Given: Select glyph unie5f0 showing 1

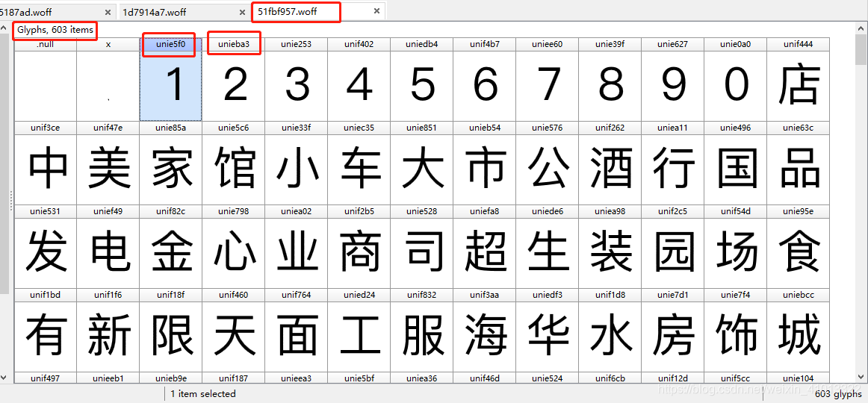Looking at the screenshot, I should click(x=170, y=79).
